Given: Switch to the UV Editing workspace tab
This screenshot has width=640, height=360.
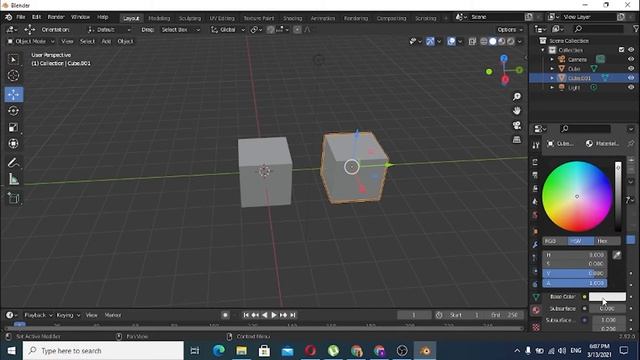Looking at the screenshot, I should point(222,18).
